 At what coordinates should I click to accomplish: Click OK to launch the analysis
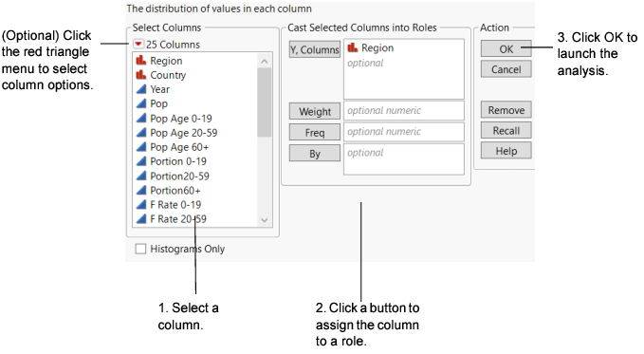pos(506,49)
